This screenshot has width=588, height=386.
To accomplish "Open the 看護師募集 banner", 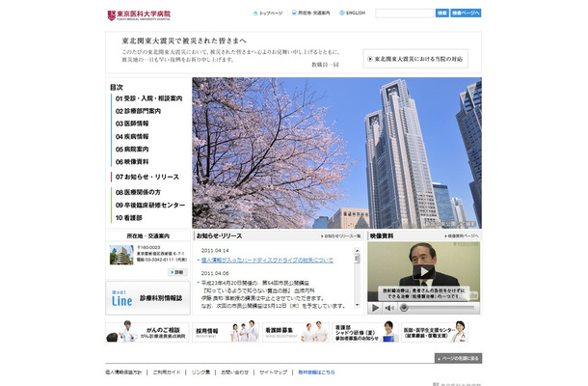I will [296, 332].
